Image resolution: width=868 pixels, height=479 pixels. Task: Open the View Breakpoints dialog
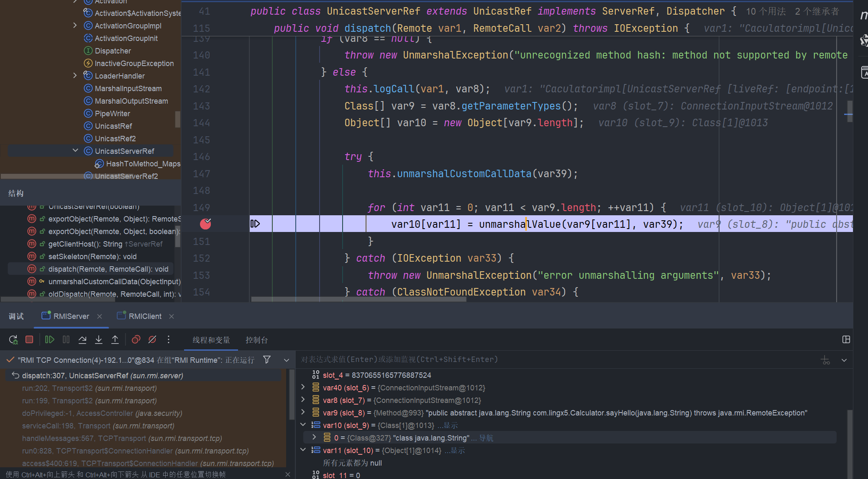(136, 339)
